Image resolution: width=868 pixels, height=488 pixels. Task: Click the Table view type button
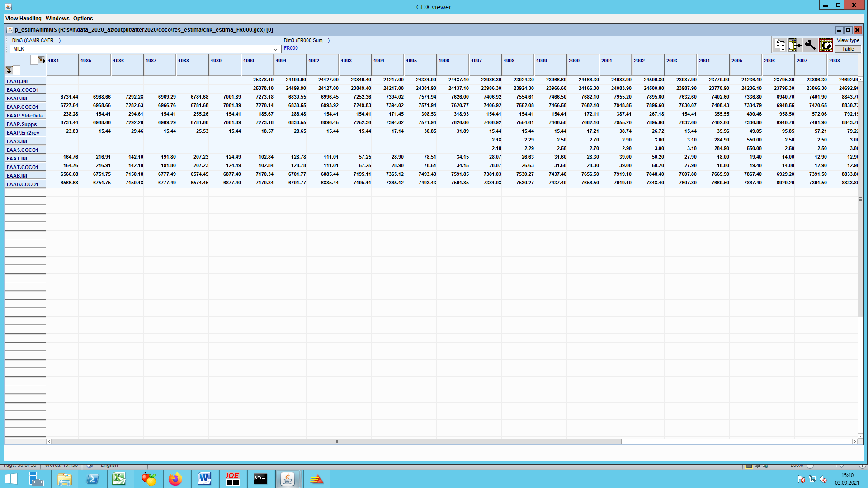[848, 49]
